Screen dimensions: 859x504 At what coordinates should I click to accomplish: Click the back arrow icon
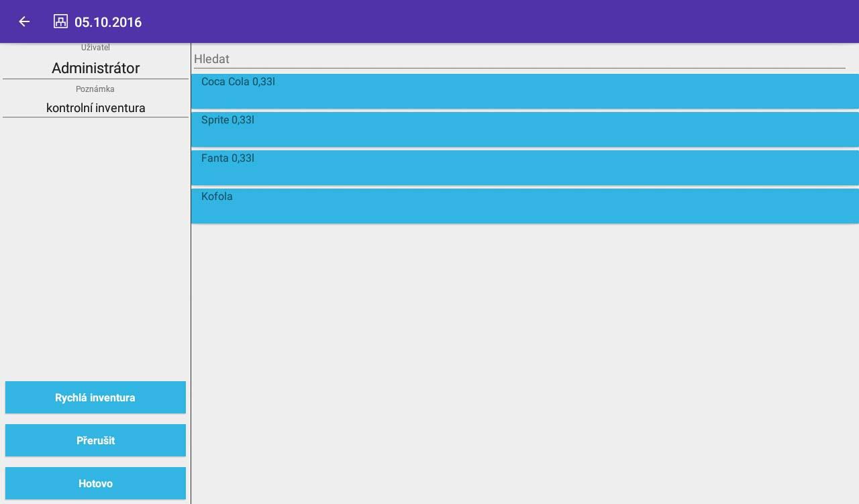point(24,21)
